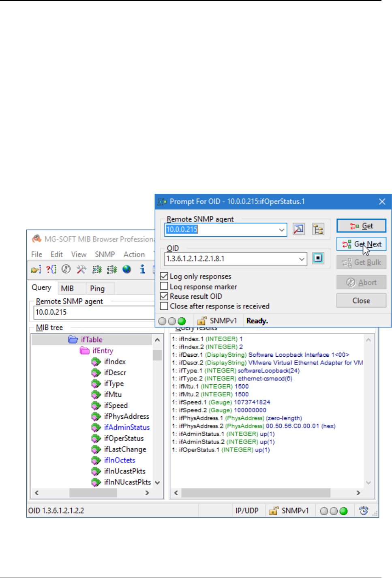Screen dimensions: 392x578
Task: Click the pointing-hand contact agent toolbar icon
Action: (x=36, y=269)
